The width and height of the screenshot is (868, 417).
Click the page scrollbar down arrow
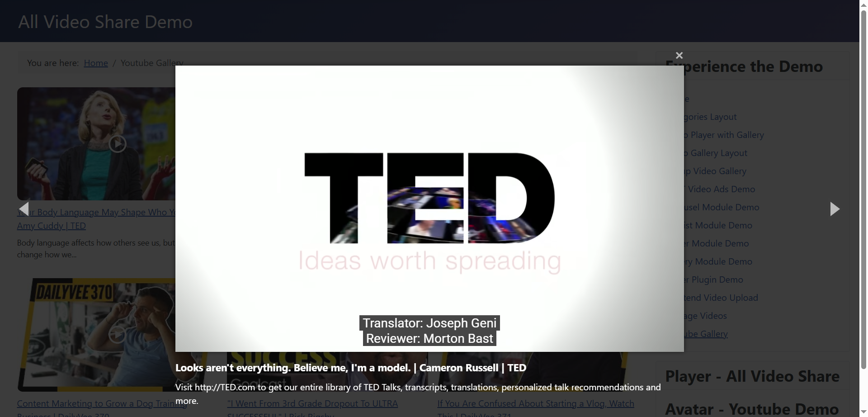click(863, 412)
